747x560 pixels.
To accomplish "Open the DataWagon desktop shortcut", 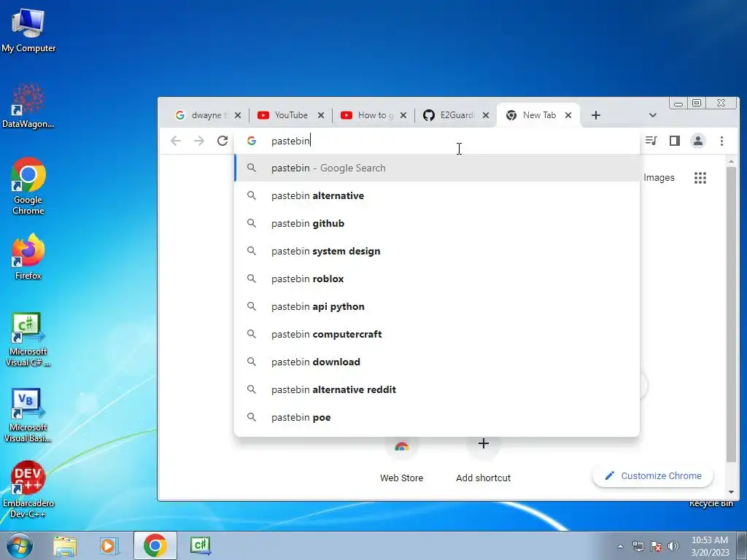I will (x=28, y=106).
